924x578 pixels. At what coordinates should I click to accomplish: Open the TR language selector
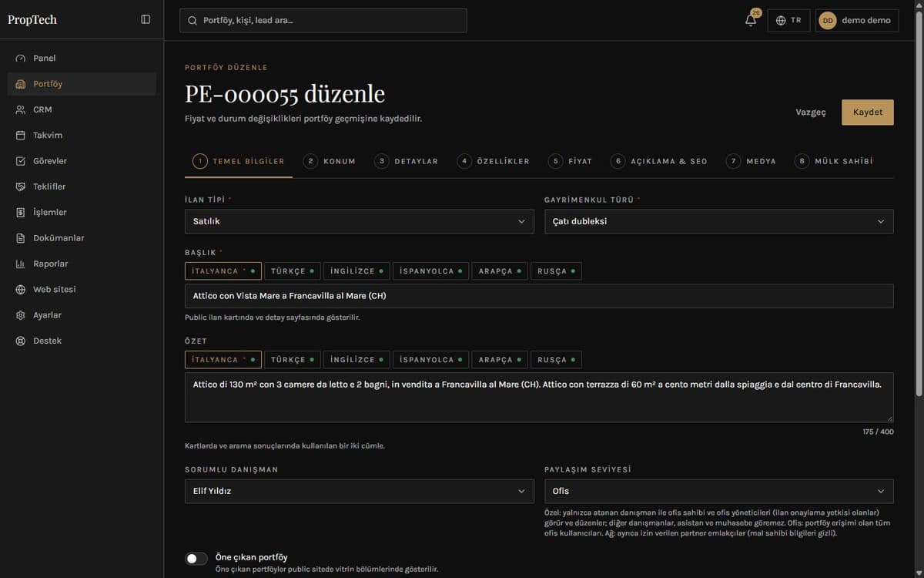click(788, 21)
